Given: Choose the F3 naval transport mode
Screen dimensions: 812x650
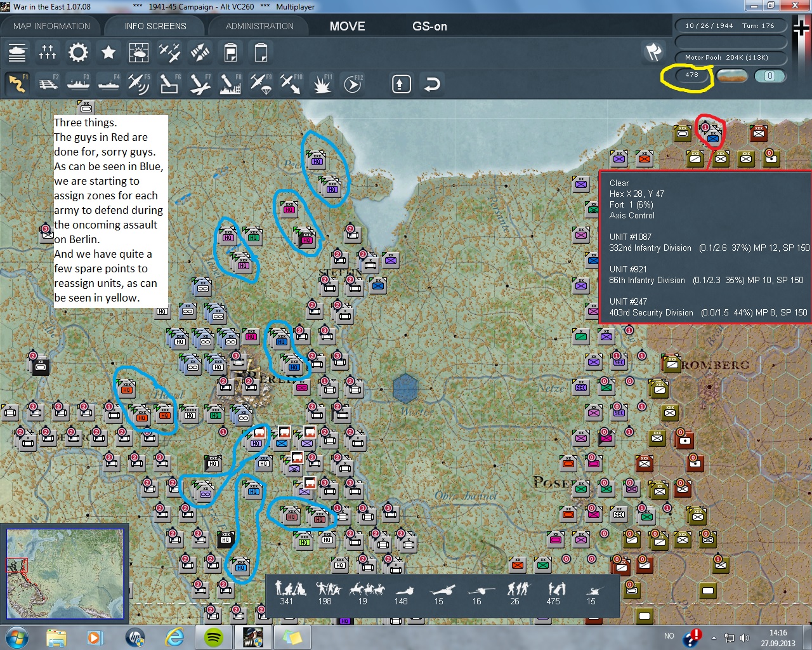Looking at the screenshot, I should [x=78, y=84].
